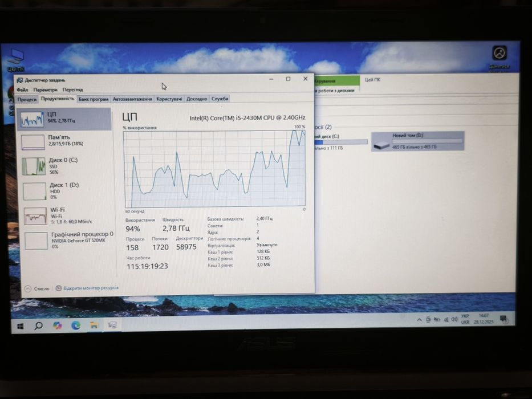Open the Цей ПК desktop icon

pyautogui.click(x=15, y=60)
